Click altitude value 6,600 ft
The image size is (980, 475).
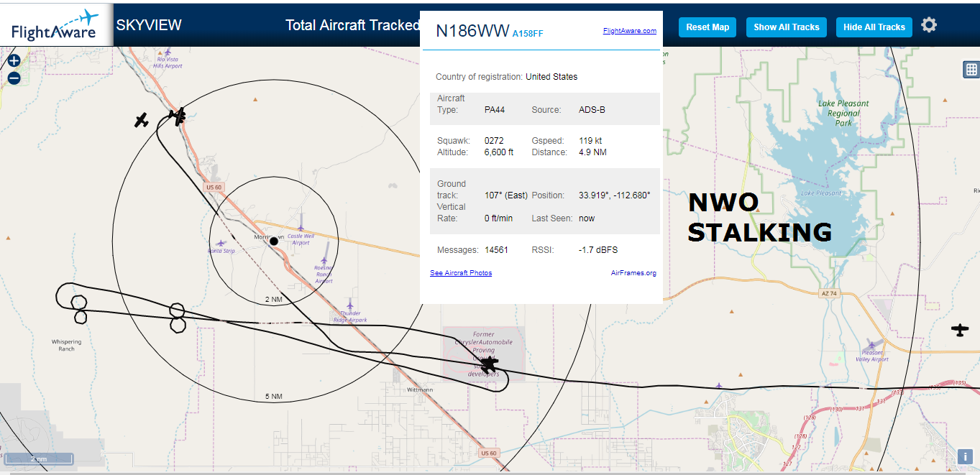(499, 152)
